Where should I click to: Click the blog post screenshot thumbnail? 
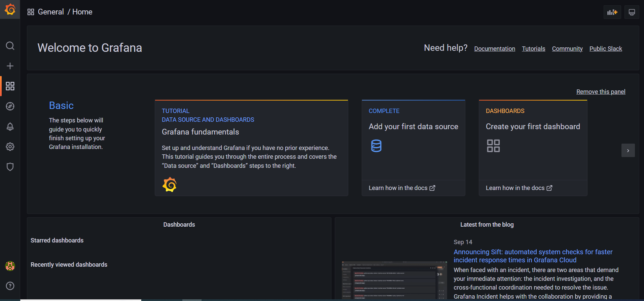tap(394, 280)
